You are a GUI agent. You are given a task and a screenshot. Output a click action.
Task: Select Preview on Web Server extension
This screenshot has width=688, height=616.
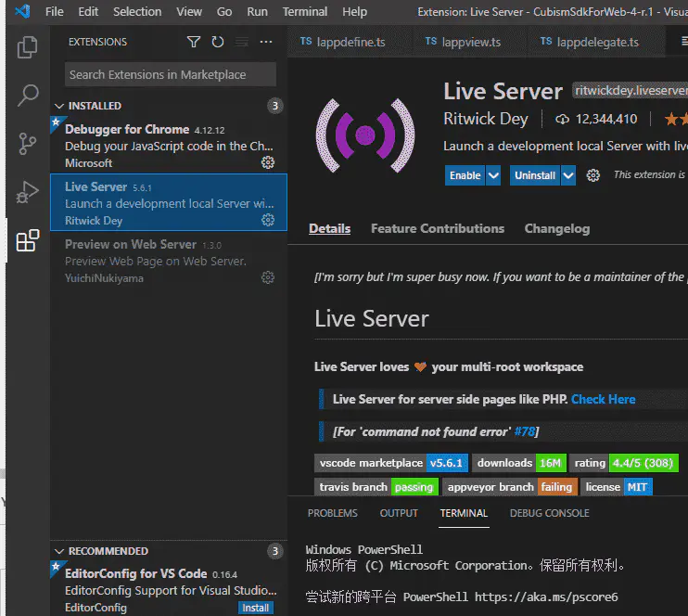pyautogui.click(x=169, y=260)
